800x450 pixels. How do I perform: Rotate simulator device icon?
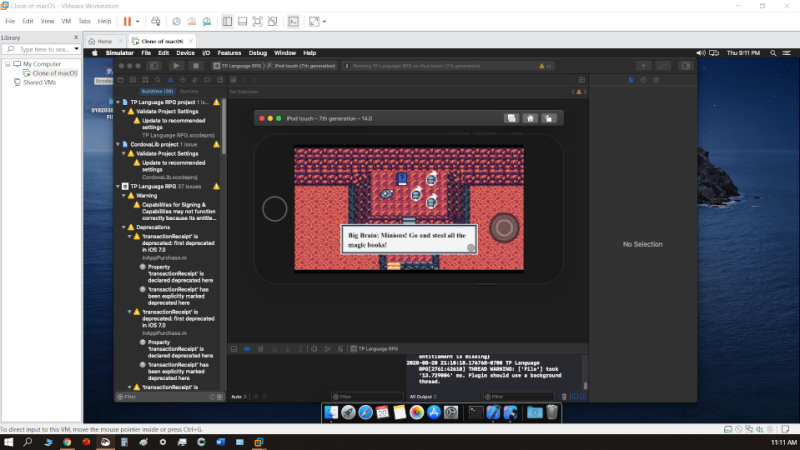point(549,118)
